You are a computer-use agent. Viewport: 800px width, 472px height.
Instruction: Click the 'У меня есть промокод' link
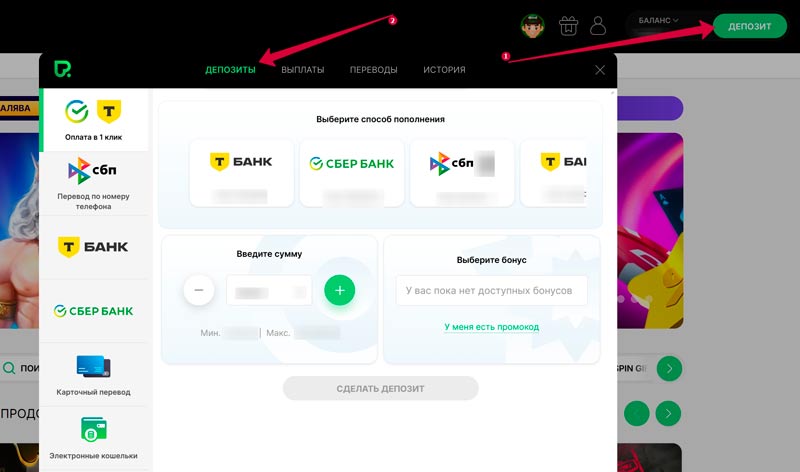tap(491, 327)
